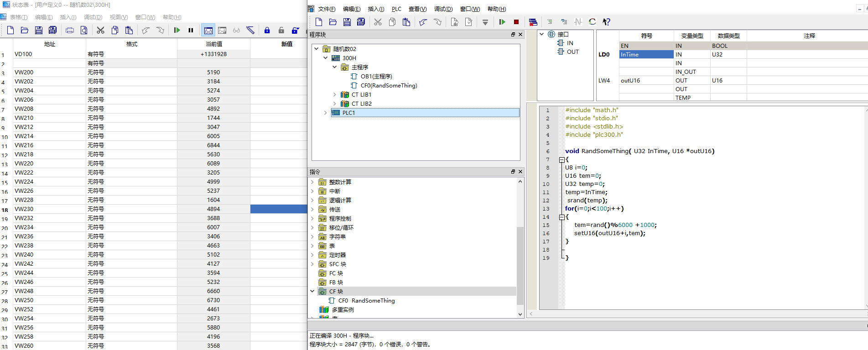Click the red and blue stacked-windows icon

[x=533, y=22]
